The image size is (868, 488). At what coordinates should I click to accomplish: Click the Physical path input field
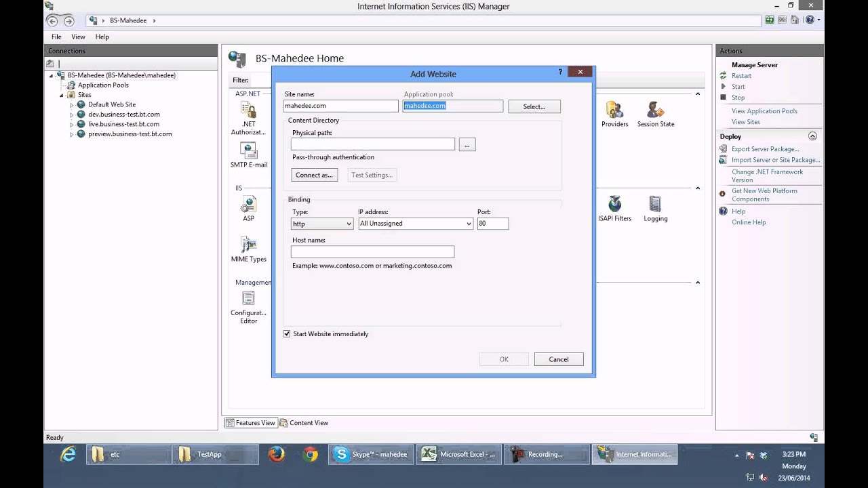[x=373, y=144]
